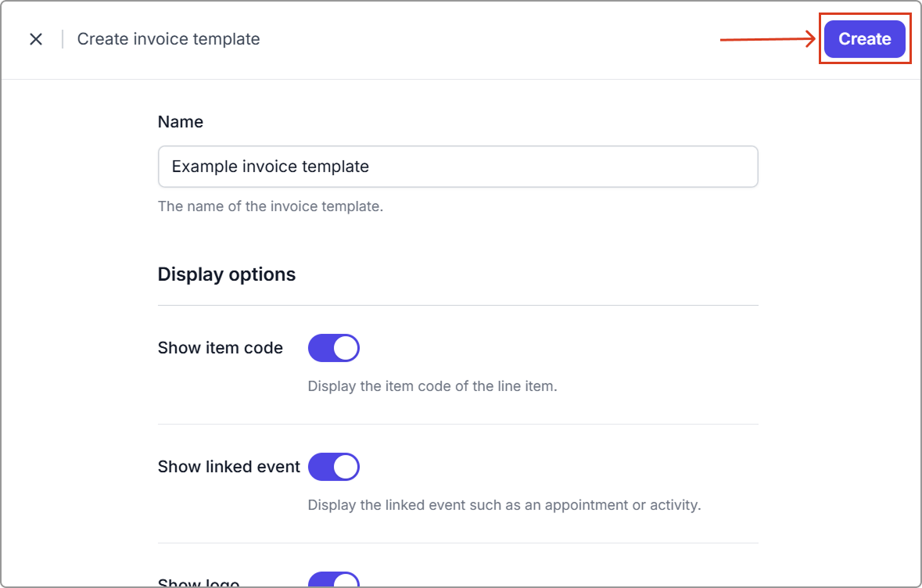Viewport: 922px width, 588px height.
Task: Click the Show item code label
Action: (x=221, y=348)
